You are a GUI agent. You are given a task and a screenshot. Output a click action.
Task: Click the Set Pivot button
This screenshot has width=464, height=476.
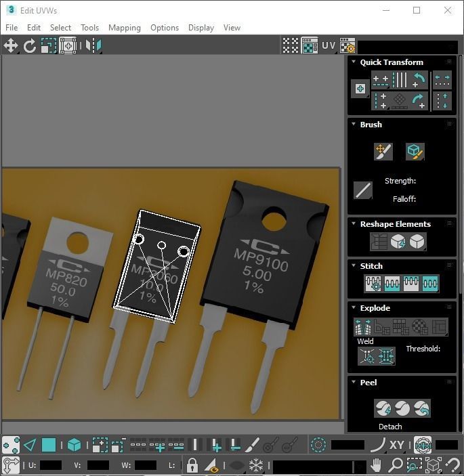point(360,89)
